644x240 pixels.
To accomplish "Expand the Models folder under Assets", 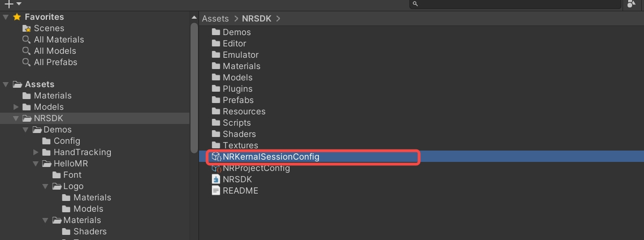I will (16, 107).
